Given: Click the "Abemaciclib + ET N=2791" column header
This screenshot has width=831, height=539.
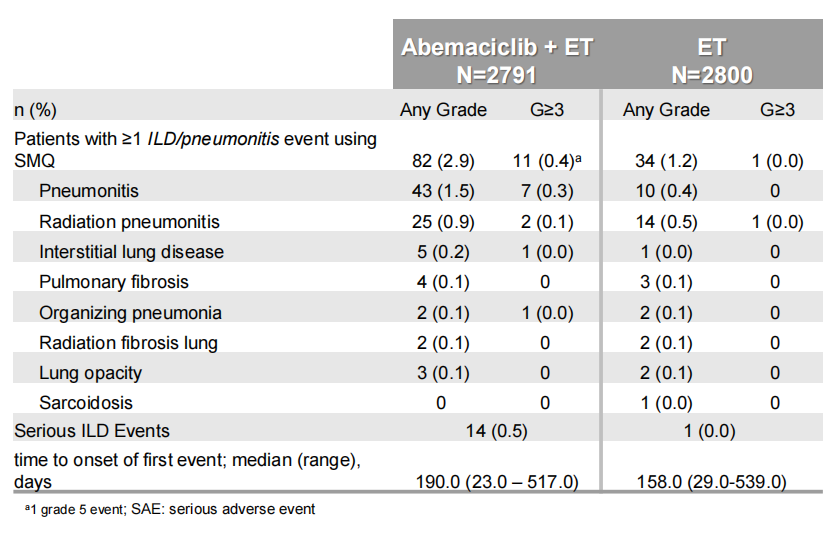Looking at the screenshot, I should [496, 60].
